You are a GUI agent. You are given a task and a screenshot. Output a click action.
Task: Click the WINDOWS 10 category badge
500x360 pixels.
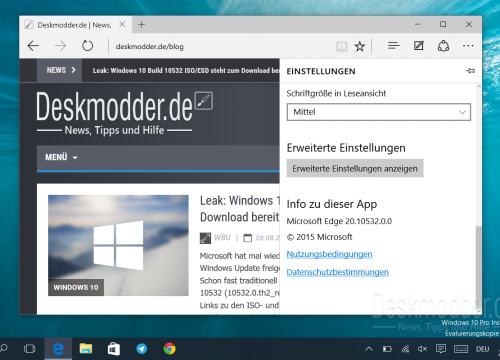pyautogui.click(x=76, y=287)
